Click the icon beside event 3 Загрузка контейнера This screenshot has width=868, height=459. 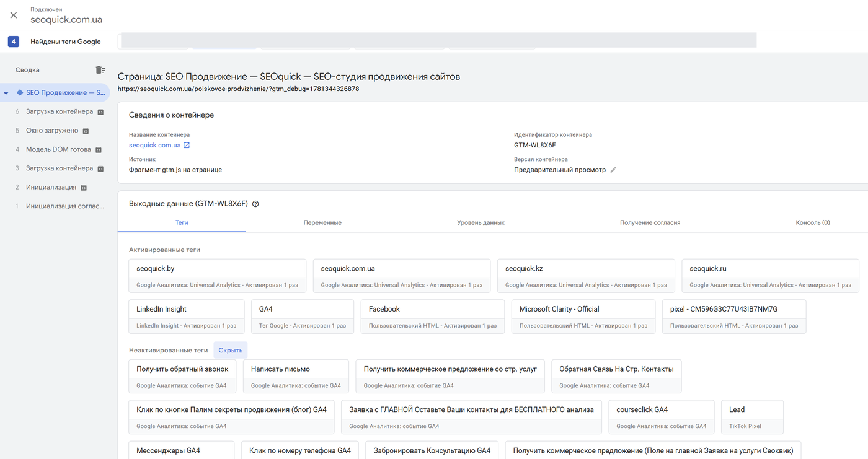(x=100, y=168)
